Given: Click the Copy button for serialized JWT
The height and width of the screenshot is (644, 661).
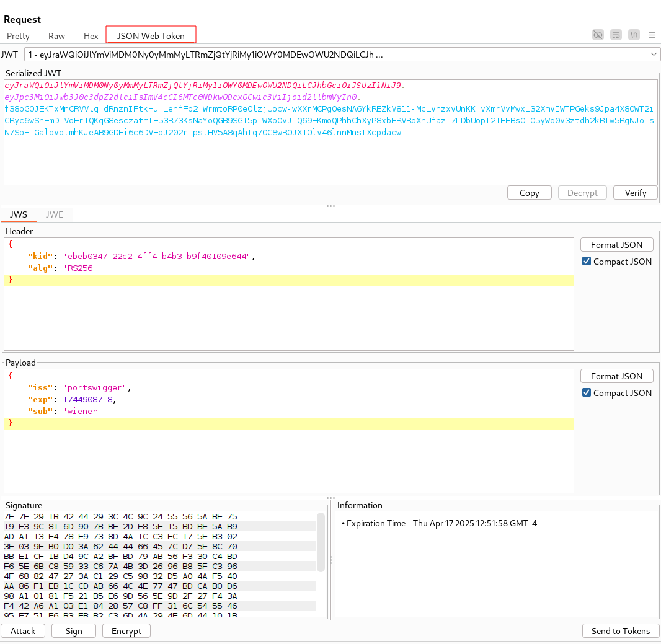Looking at the screenshot, I should (x=529, y=193).
